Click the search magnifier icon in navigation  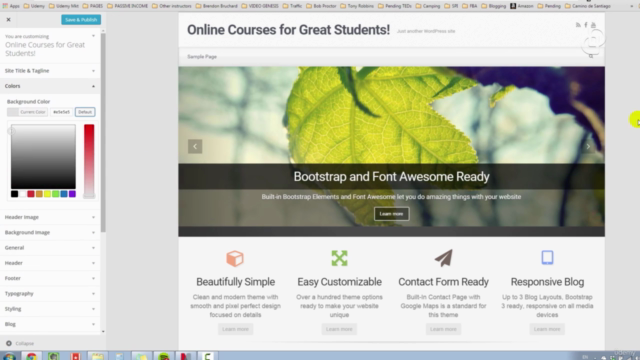(x=591, y=56)
